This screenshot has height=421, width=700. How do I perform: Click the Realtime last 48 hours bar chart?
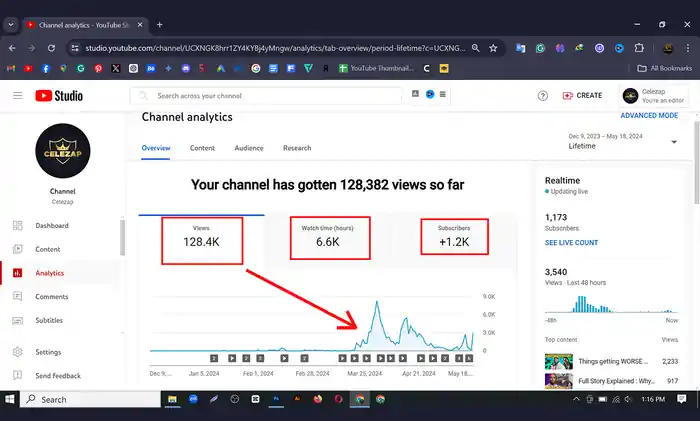[611, 304]
